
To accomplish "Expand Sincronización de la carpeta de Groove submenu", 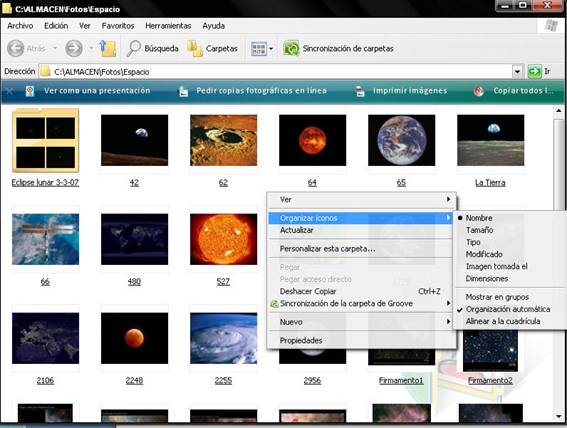I will coord(448,303).
